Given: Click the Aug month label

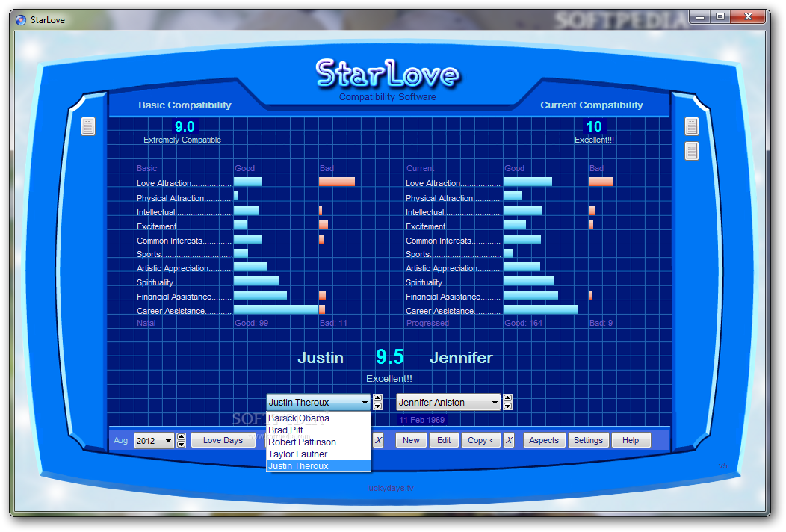Looking at the screenshot, I should pyautogui.click(x=121, y=440).
